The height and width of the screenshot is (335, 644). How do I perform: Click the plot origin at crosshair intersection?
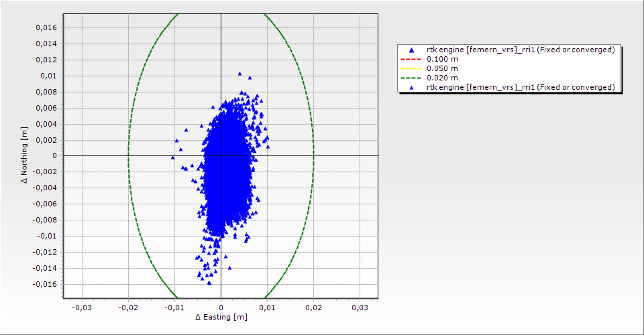tap(221, 155)
